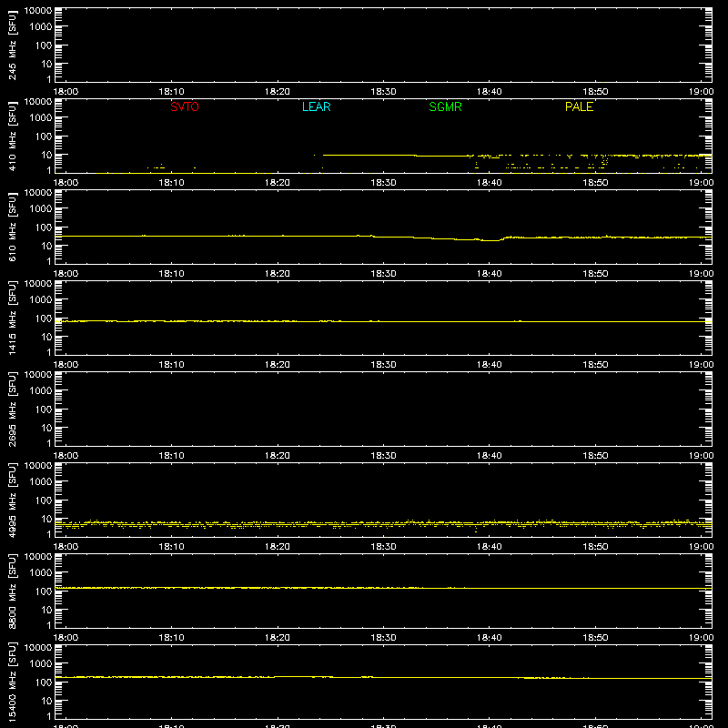Select the 1415 MHz [SFU] axis title
The image size is (728, 728).
click(13, 318)
